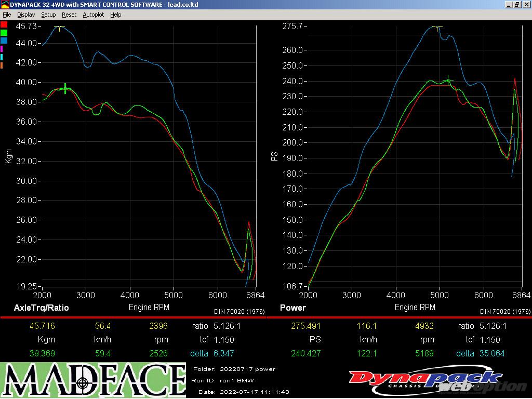Select the magenta run color swatch
The width and height of the screenshot is (532, 399).
[2, 49]
